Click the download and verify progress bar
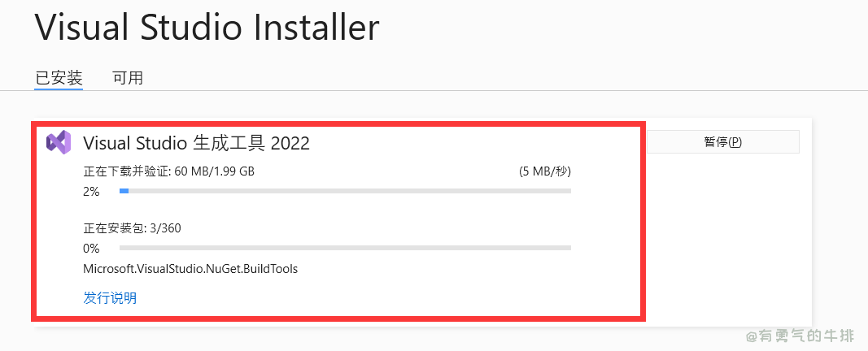 345,191
